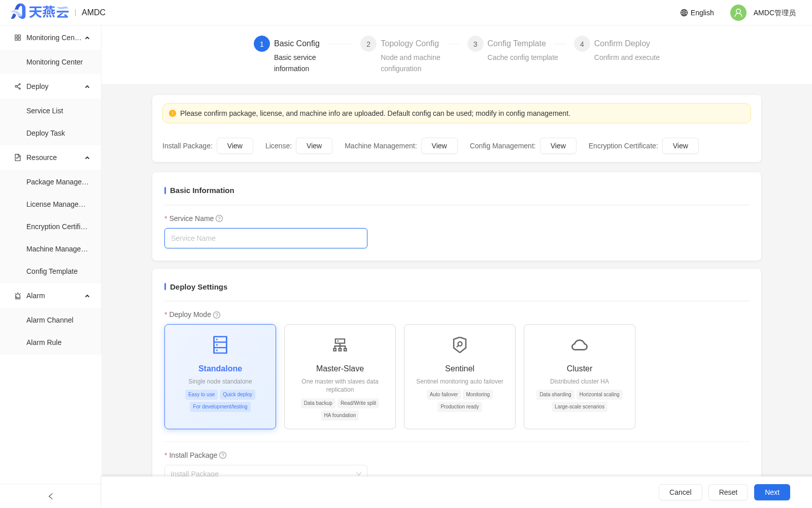The image size is (812, 508).
Task: Click View button for License
Action: pos(314,146)
